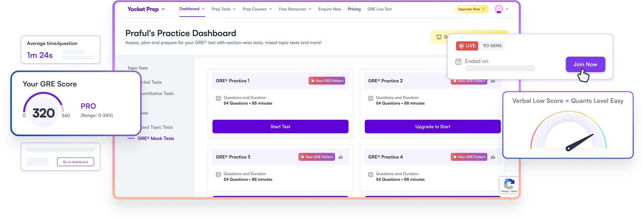Expand the profile avatar dropdown arrow
This screenshot has height=220, width=644.
pos(507,9)
